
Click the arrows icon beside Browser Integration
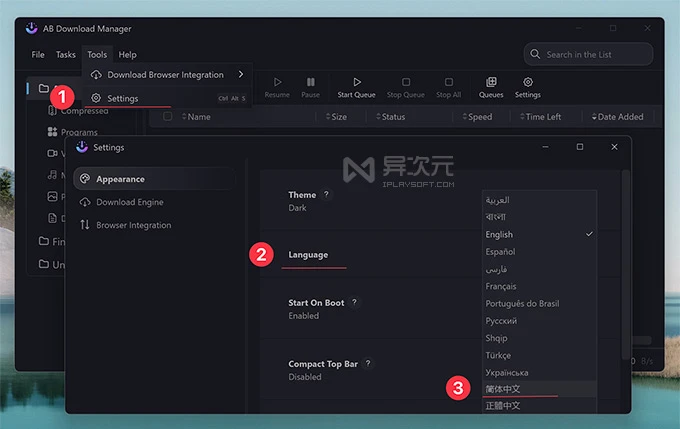pyautogui.click(x=85, y=225)
